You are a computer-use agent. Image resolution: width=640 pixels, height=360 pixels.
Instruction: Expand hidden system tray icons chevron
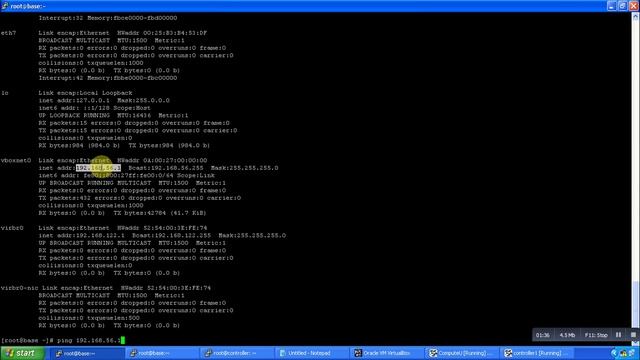tap(614, 353)
